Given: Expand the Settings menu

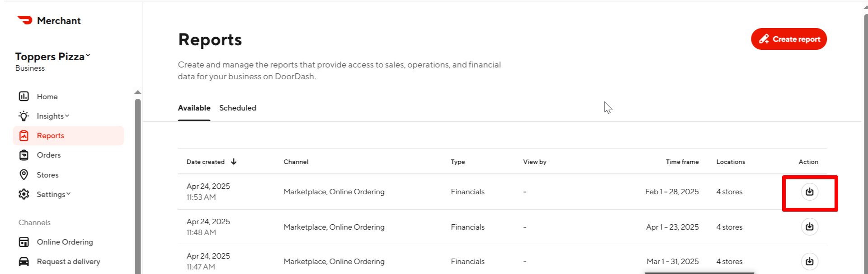Looking at the screenshot, I should click(x=53, y=194).
